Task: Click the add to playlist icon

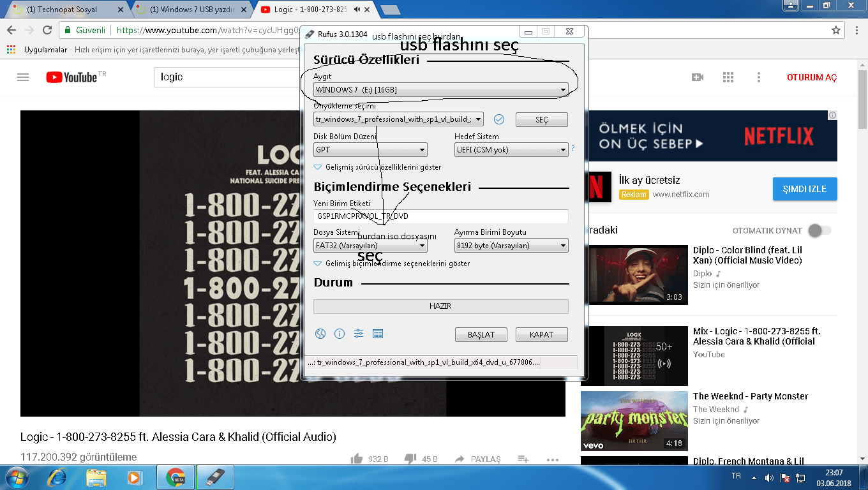Action: tap(523, 459)
